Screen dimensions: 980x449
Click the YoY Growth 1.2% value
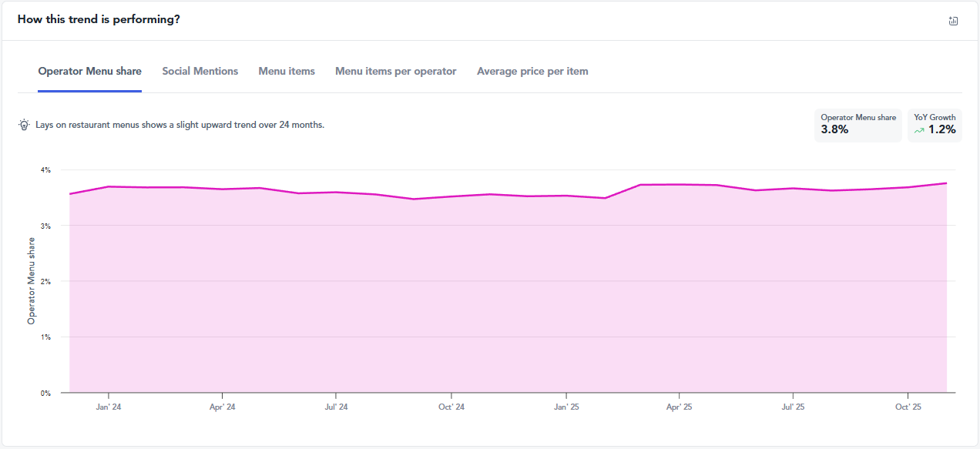click(941, 129)
